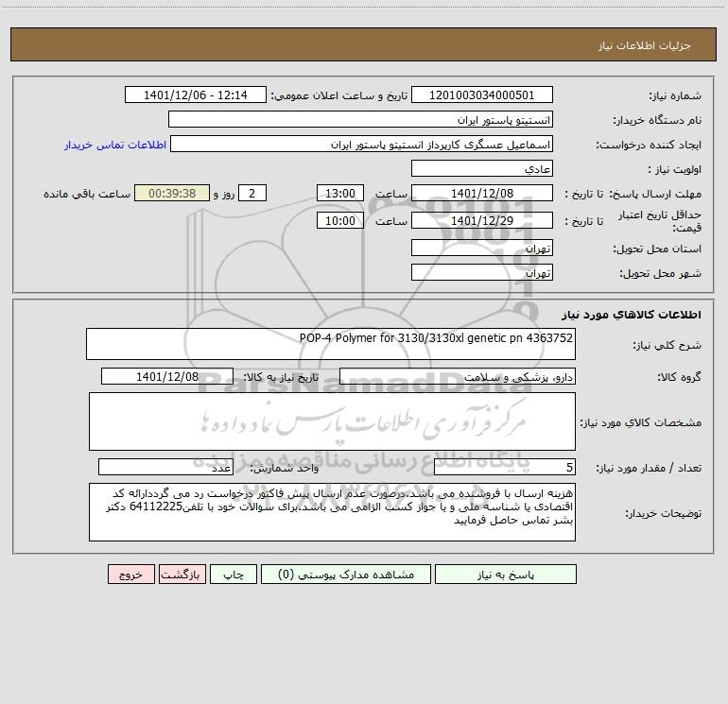
Task: Click the 'خروج' exit button
Action: tap(130, 574)
